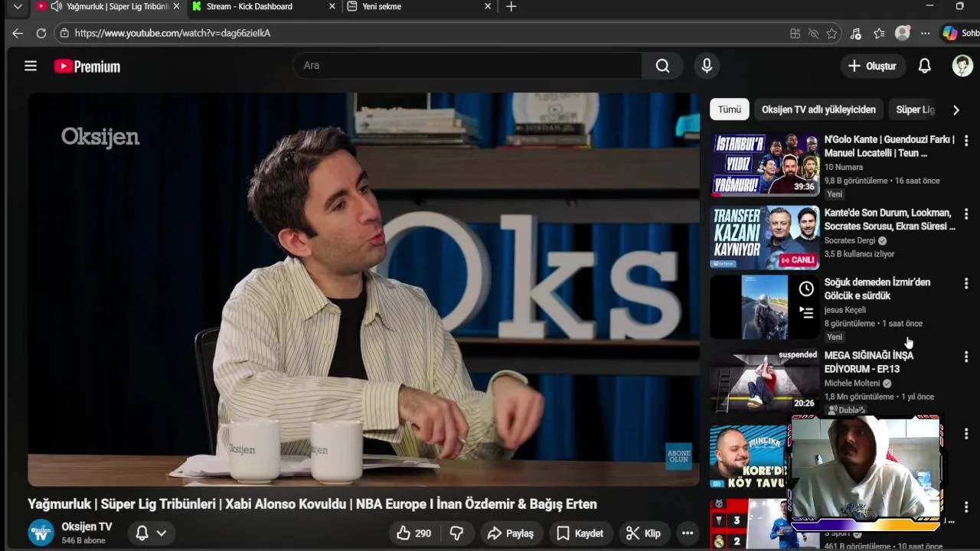Open the Transfer Kazanı Kaynıyor live thumbnail

pyautogui.click(x=764, y=237)
